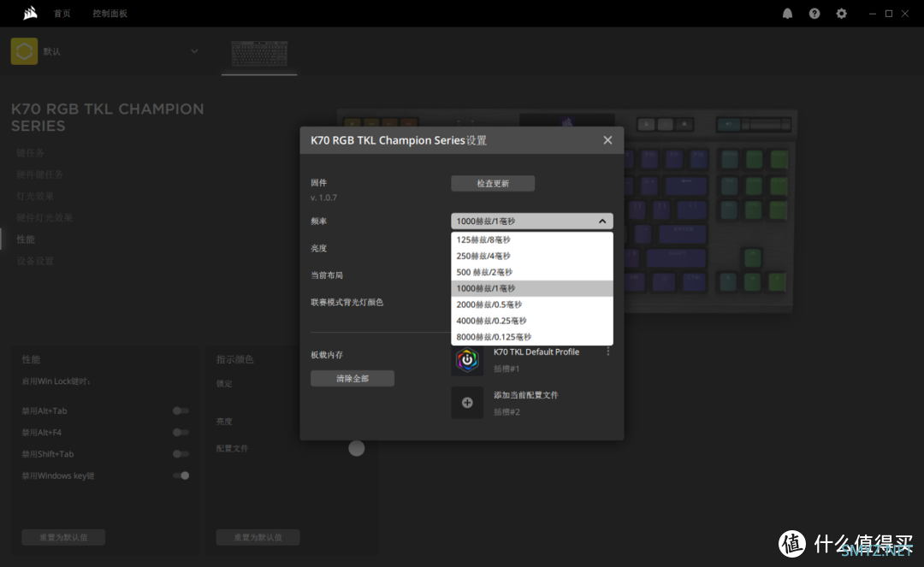Select 1000赫兹/1毫秒 list option
This screenshot has width=924, height=567.
(x=531, y=288)
